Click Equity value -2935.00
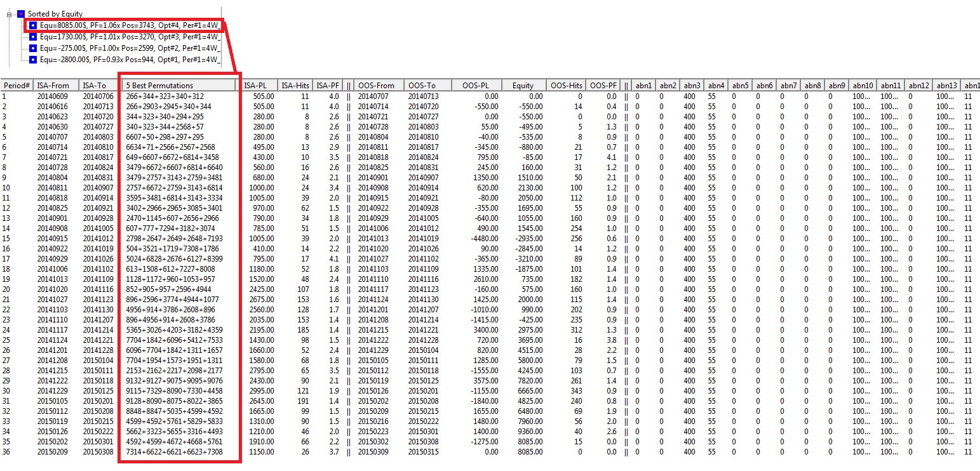980x471 pixels. click(528, 239)
